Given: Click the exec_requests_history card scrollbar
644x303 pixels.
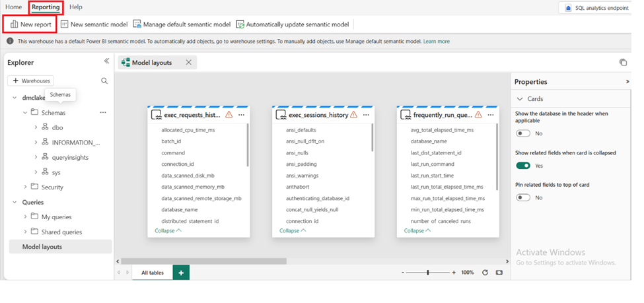Looking at the screenshot, I should pyautogui.click(x=248, y=145).
